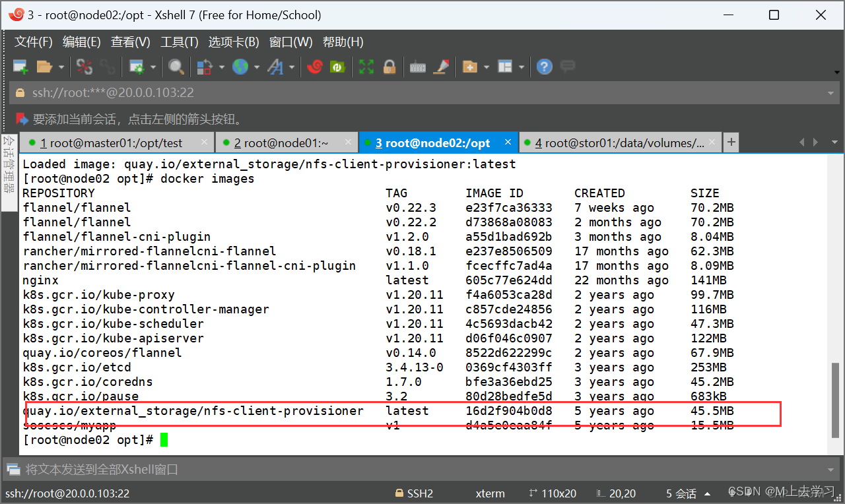845x504 pixels.
Task: Click the New session toolbar icon
Action: pos(20,67)
